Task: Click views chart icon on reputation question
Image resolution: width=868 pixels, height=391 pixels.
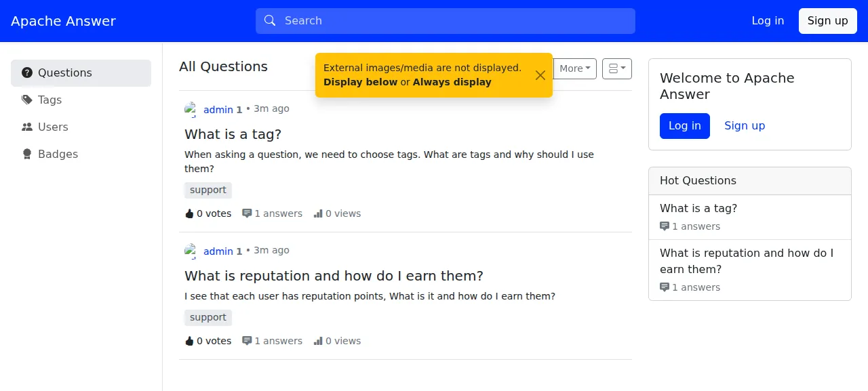Action: pyautogui.click(x=318, y=341)
